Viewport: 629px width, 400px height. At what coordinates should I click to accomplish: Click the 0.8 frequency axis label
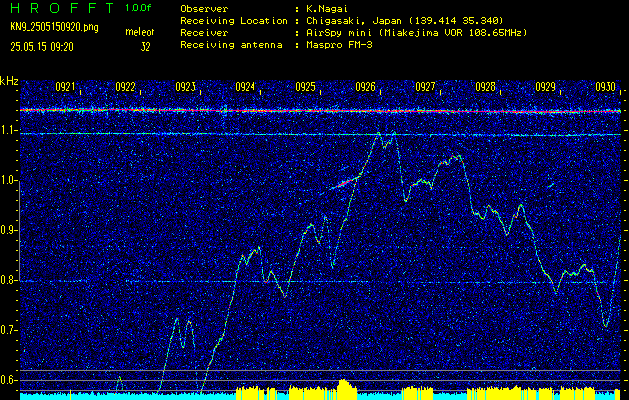pos(7,280)
